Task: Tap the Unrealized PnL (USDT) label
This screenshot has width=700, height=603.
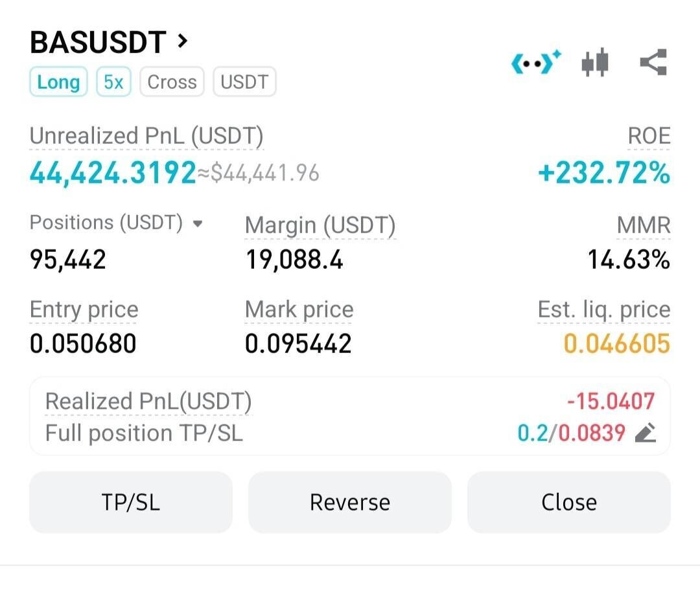Action: point(146,136)
